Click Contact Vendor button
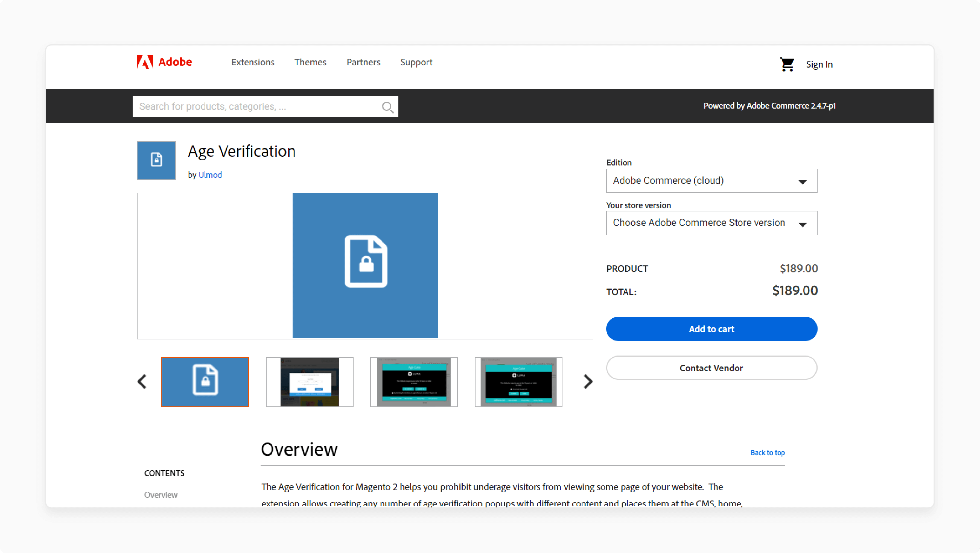The height and width of the screenshot is (553, 980). tap(711, 368)
